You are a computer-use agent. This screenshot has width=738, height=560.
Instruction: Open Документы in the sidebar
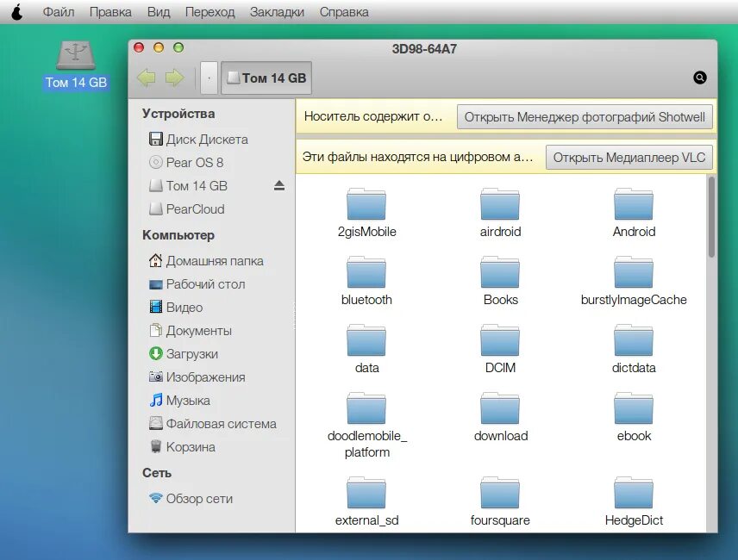191,331
